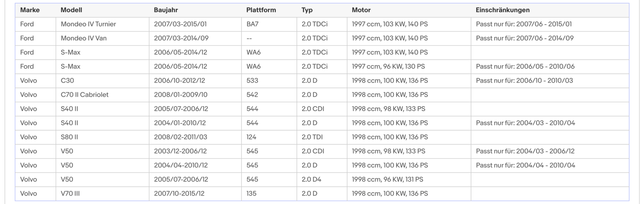Select the Mondeo IV Van model cell
Screen dimensions: 644x204
pyautogui.click(x=84, y=38)
